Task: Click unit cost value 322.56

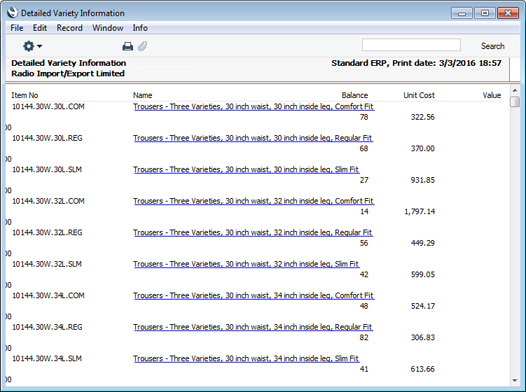Action: coord(423,117)
